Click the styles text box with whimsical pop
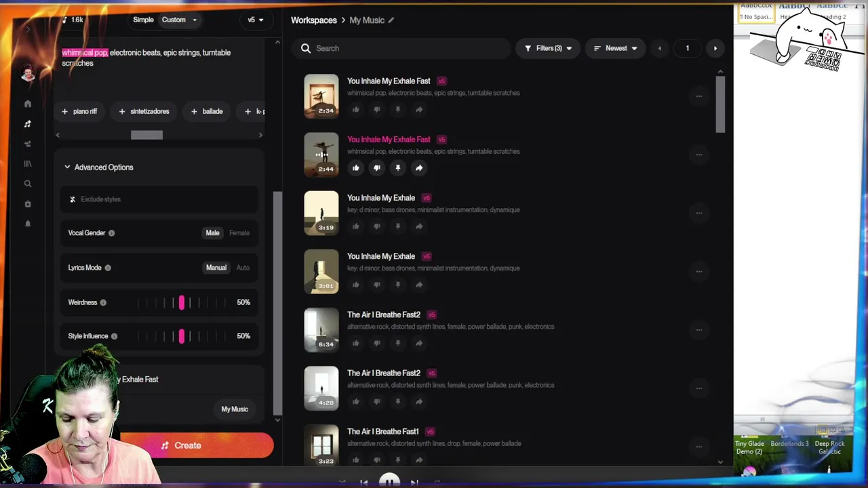 tap(159, 58)
